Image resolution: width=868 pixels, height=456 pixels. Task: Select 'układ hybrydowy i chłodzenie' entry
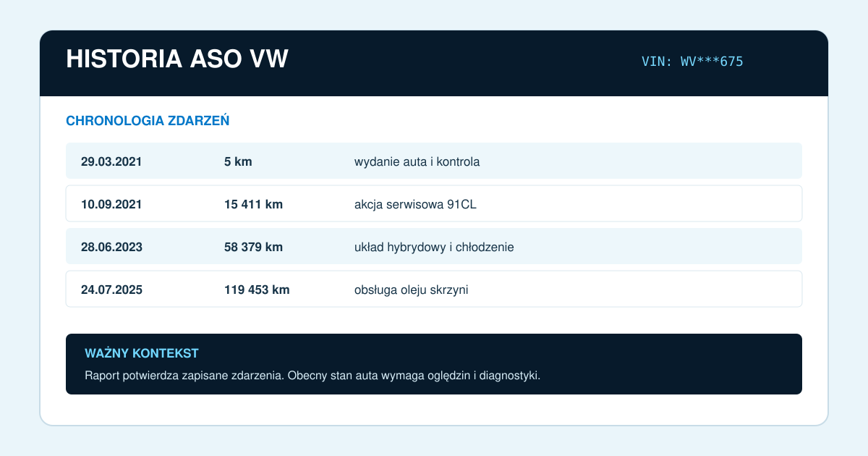pos(434,247)
